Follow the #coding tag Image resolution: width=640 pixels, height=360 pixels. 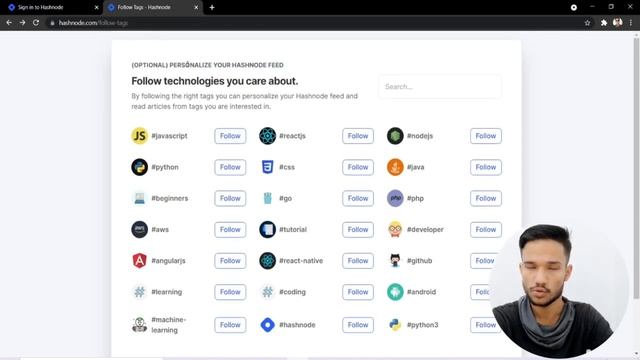[358, 292]
